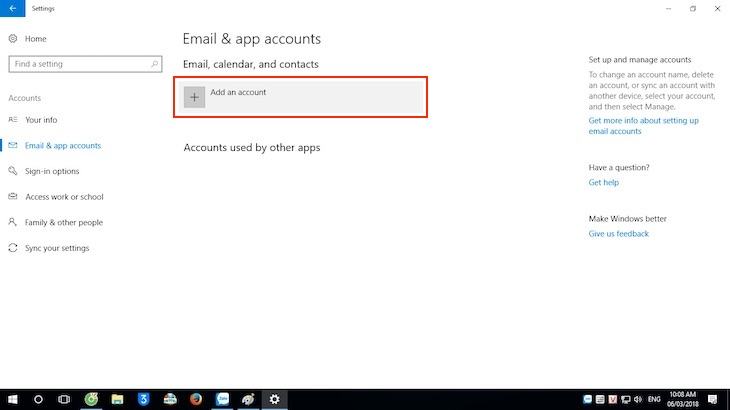Click ENG language indicator
This screenshot has width=730, height=410.
click(x=654, y=399)
